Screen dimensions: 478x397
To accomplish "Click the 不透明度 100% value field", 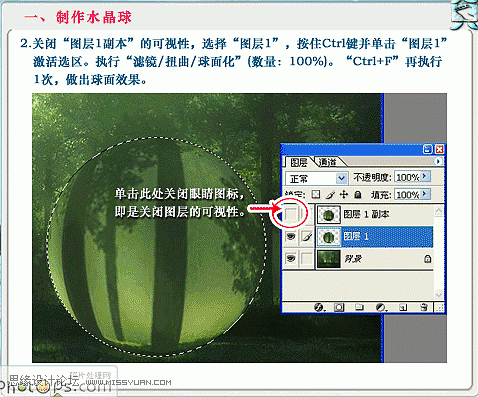I will coord(407,177).
